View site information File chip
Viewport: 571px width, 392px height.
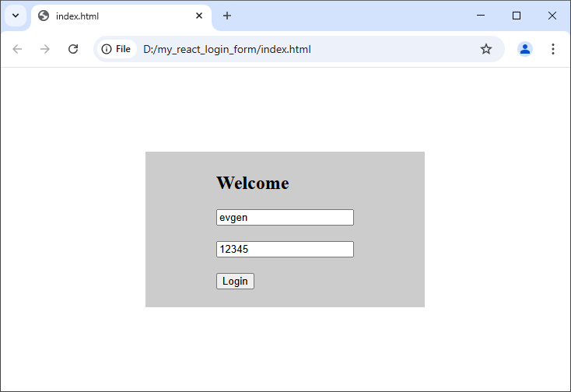tap(116, 49)
